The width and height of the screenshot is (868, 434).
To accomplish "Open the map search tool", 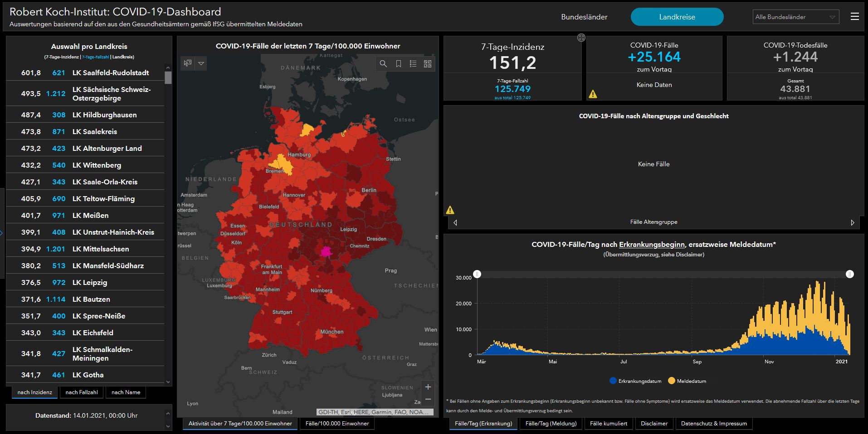I will click(383, 64).
